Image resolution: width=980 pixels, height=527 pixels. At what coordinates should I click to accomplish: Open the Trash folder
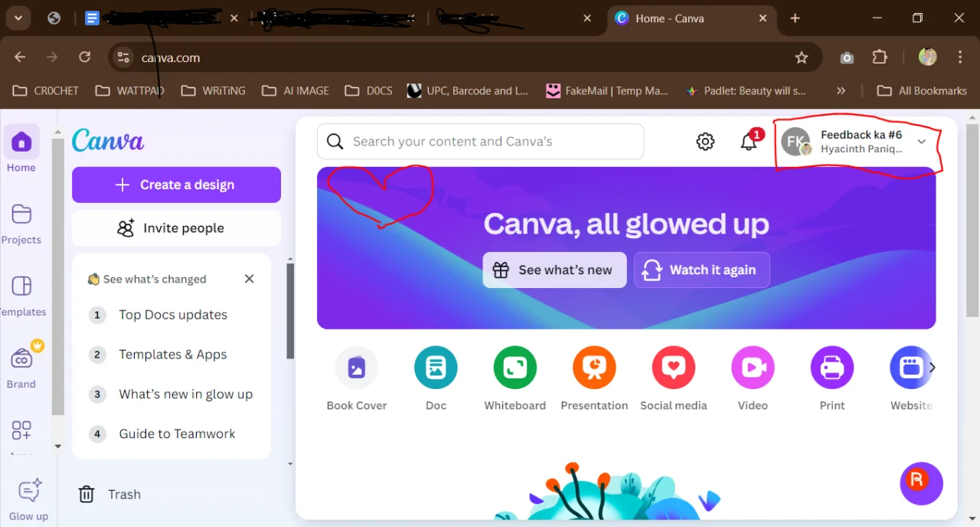pos(109,494)
